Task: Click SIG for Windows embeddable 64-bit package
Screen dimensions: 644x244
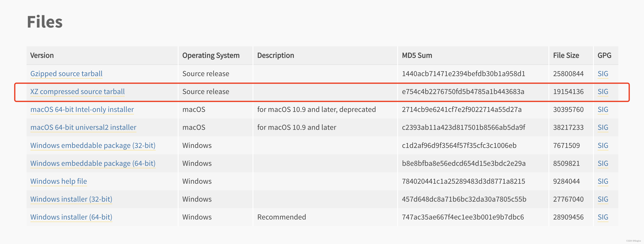Action: pyautogui.click(x=602, y=163)
